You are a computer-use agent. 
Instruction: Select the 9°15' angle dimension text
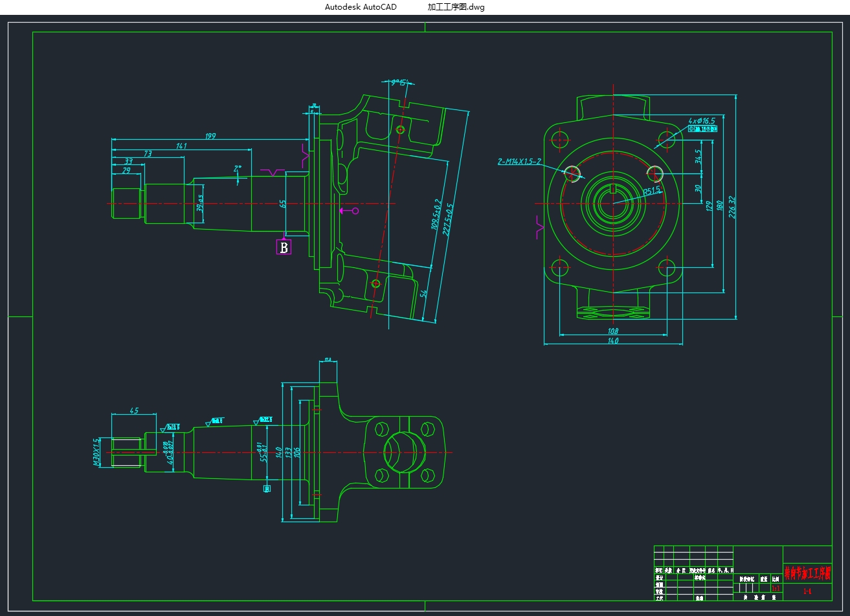(x=399, y=82)
